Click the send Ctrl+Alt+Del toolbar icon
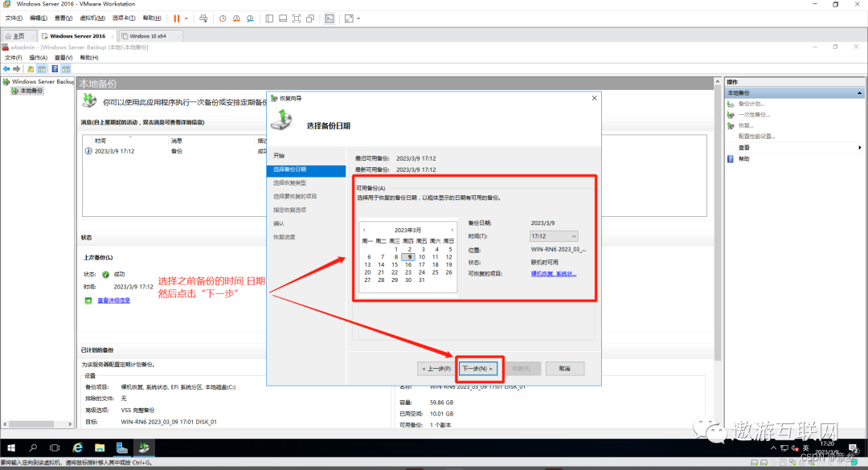The height and width of the screenshot is (470, 868). 203,18
